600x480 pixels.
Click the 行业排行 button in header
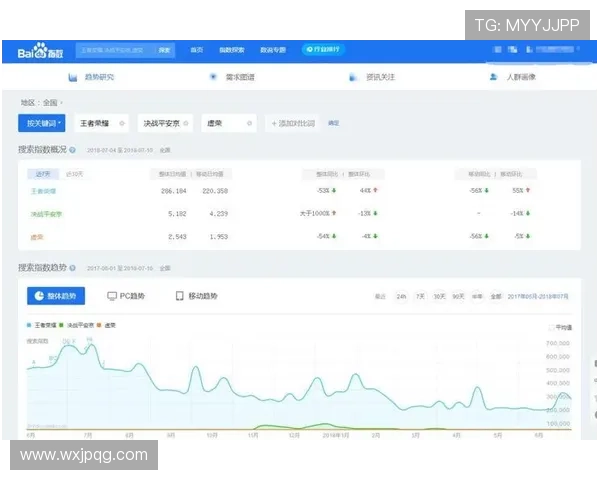click(x=323, y=49)
